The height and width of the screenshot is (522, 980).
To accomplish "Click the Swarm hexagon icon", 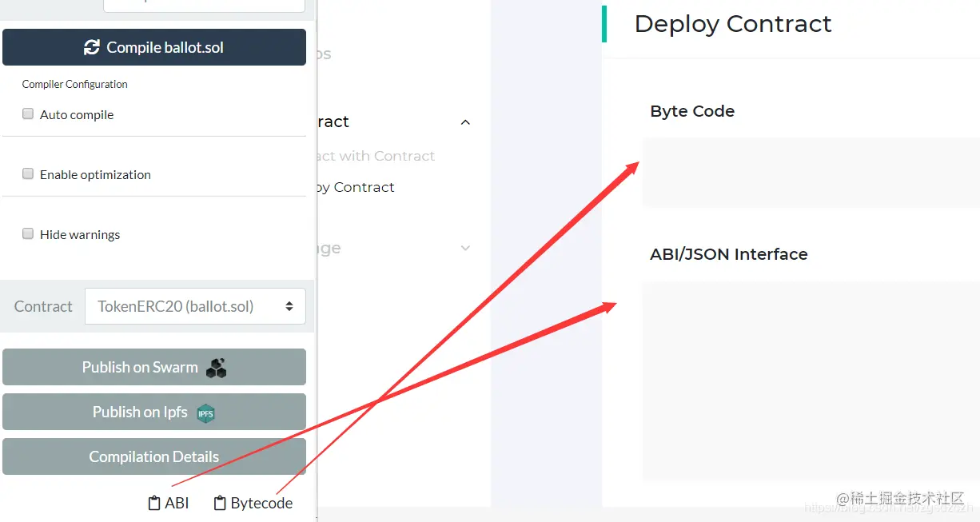I will (x=217, y=368).
